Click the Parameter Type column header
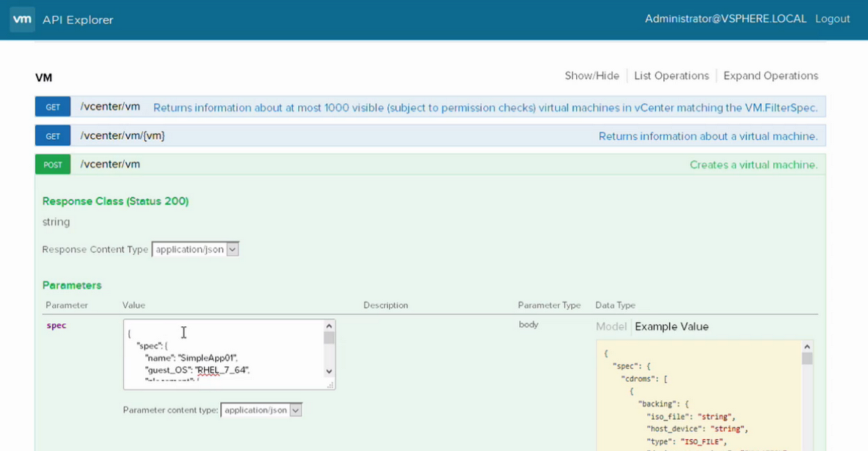Viewport: 868px width, 451px height. tap(549, 305)
